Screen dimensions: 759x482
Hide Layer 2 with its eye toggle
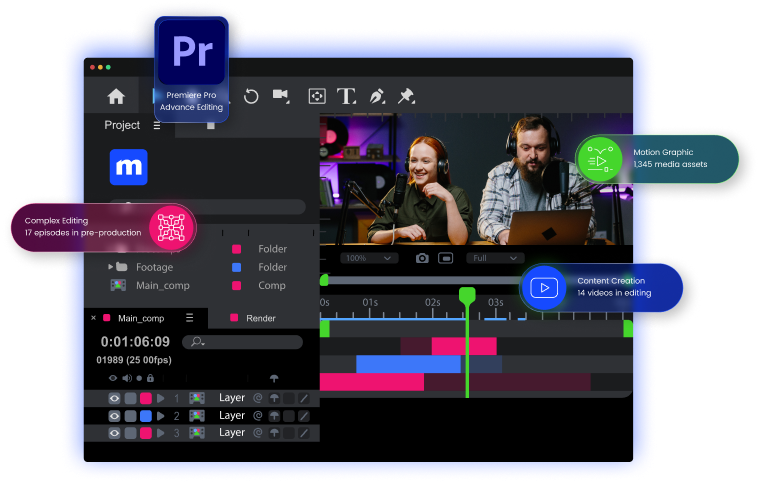pyautogui.click(x=114, y=416)
